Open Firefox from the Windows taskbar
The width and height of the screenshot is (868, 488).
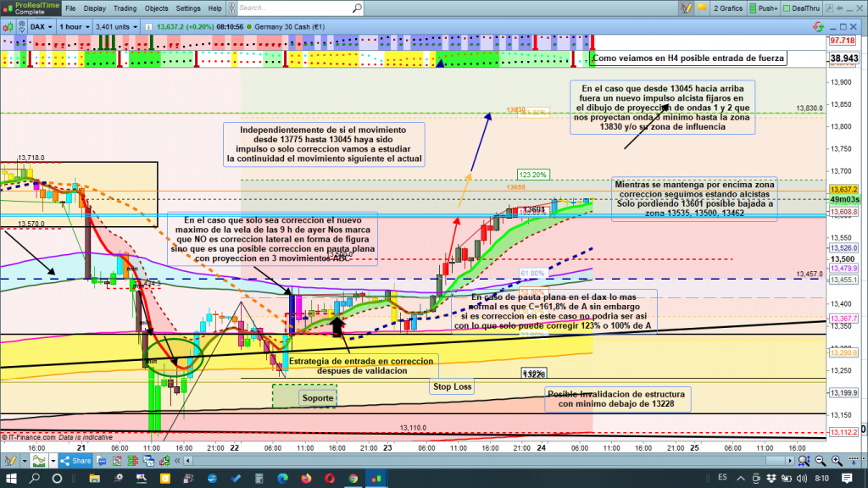point(304,480)
